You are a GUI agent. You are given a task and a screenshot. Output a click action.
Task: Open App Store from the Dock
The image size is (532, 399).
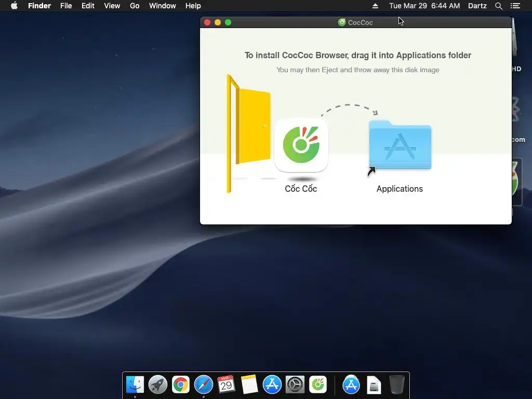tap(272, 385)
